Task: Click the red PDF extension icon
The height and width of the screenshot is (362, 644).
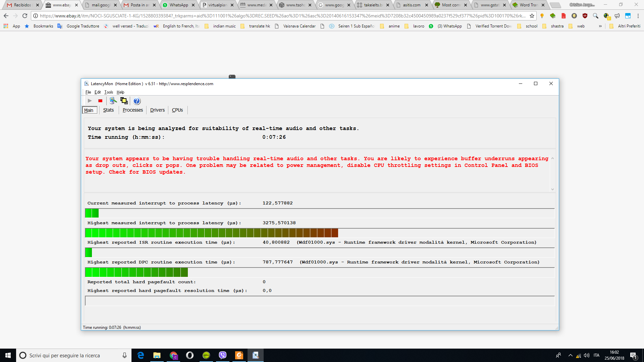Action: tap(563, 16)
